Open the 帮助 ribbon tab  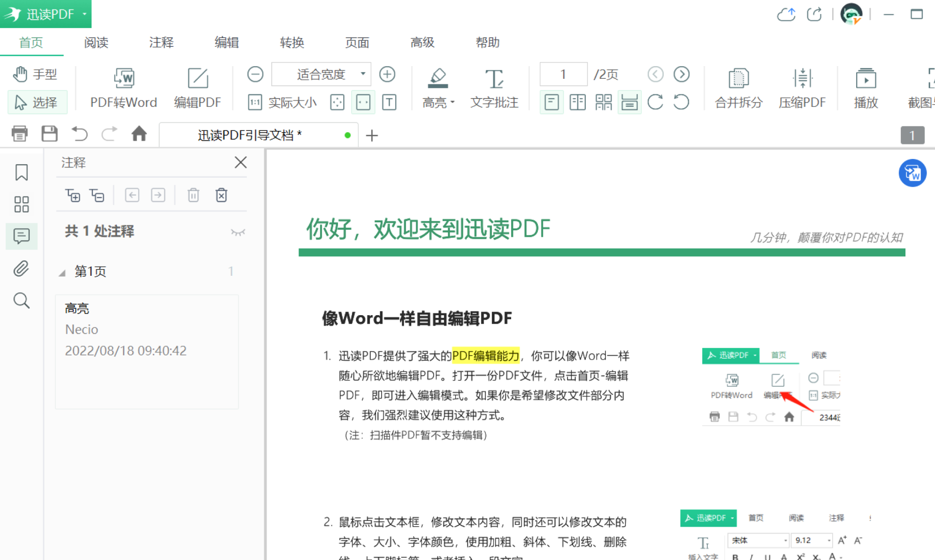(488, 43)
